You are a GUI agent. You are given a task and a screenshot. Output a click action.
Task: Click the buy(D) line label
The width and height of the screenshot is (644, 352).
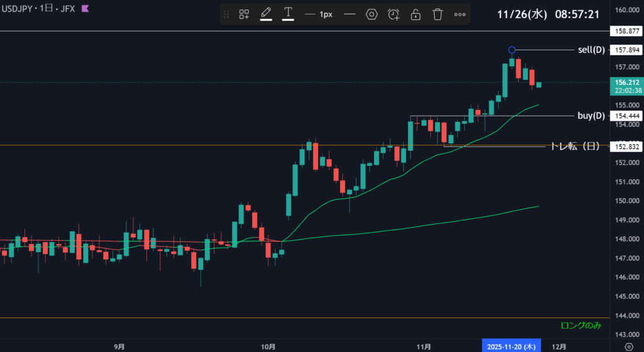(x=591, y=116)
